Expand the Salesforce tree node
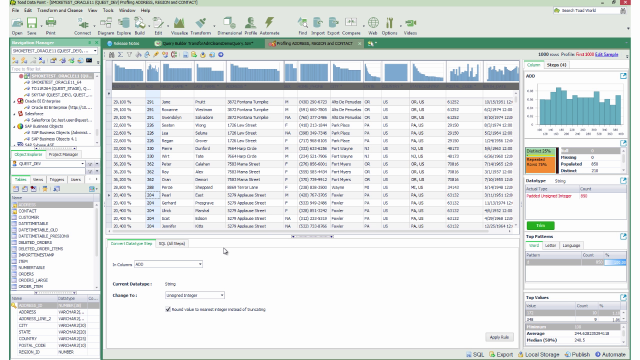The image size is (640, 360). coord(15,114)
